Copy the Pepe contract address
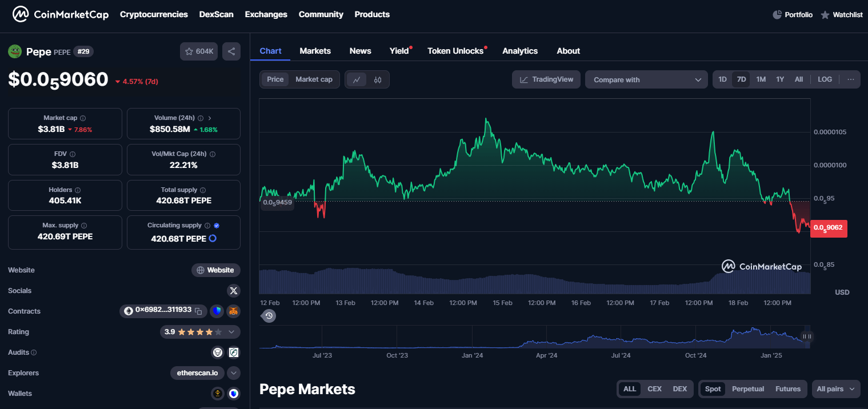 pos(198,311)
